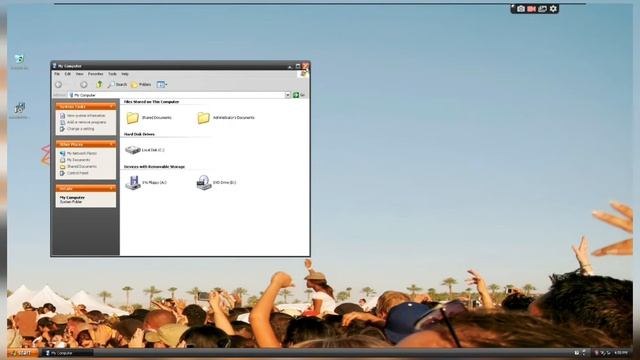Open the Help menu
Image resolution: width=640 pixels, height=360 pixels.
(x=125, y=74)
